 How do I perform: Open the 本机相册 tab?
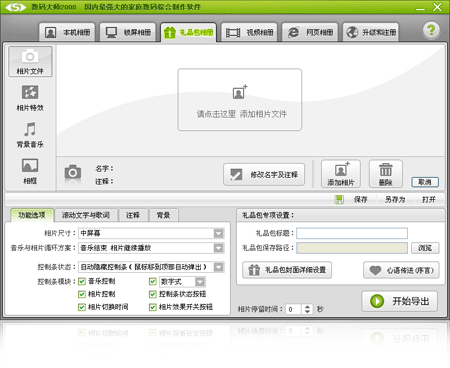click(x=67, y=32)
